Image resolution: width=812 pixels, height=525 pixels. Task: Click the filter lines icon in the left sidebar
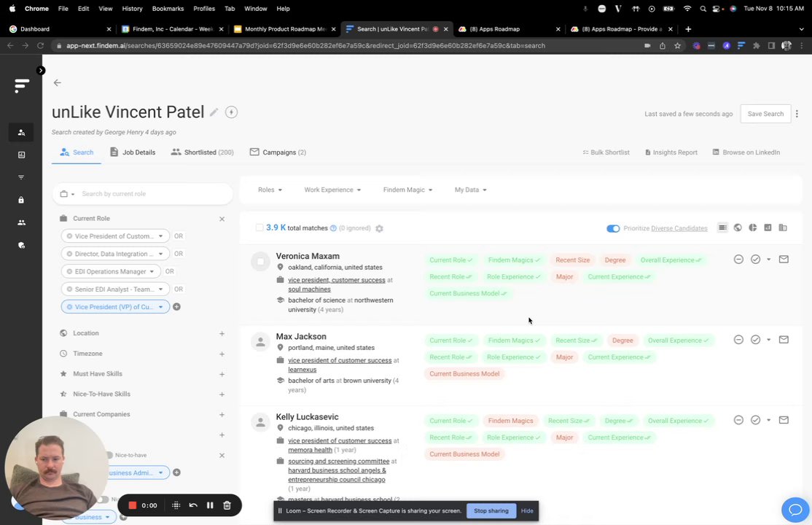pyautogui.click(x=21, y=177)
